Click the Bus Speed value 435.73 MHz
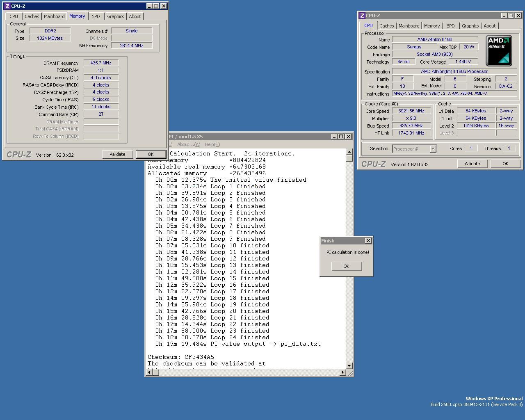The image size is (525, 420). point(411,126)
